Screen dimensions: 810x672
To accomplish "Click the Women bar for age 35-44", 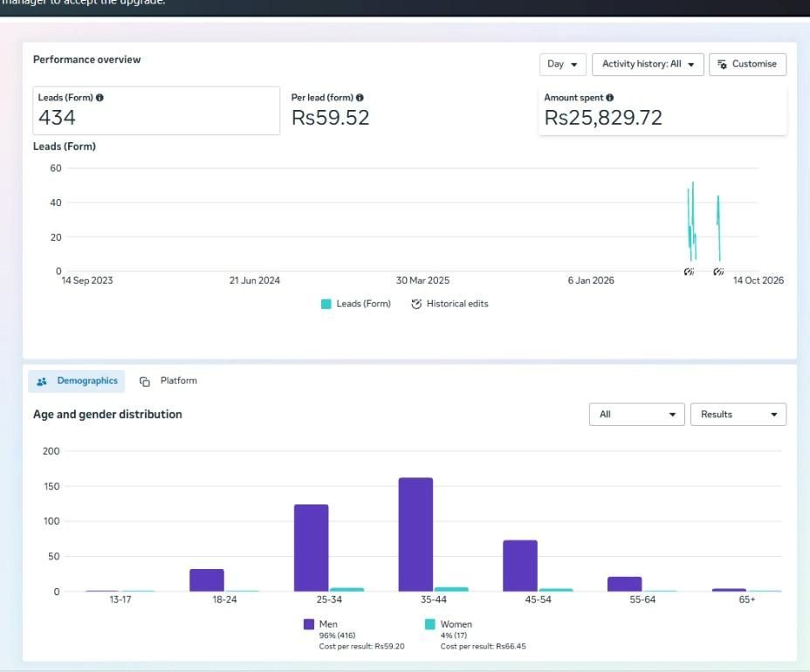I will pos(451,589).
